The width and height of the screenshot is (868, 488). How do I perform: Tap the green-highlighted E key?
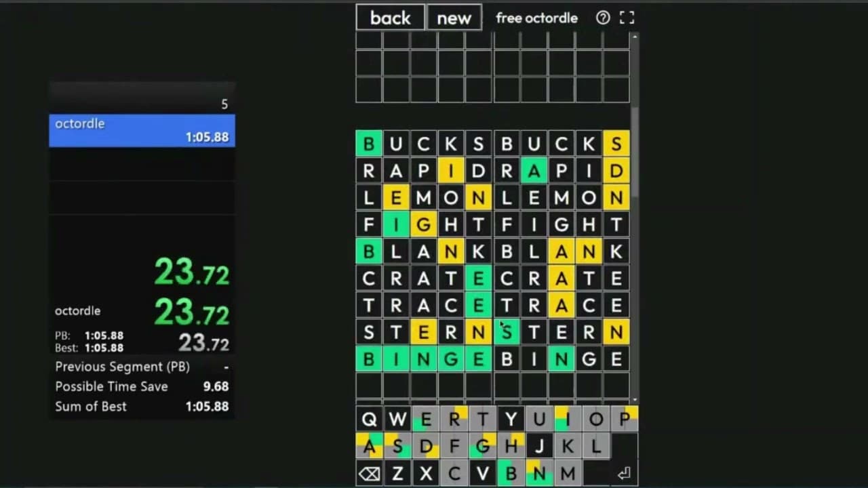(x=426, y=419)
